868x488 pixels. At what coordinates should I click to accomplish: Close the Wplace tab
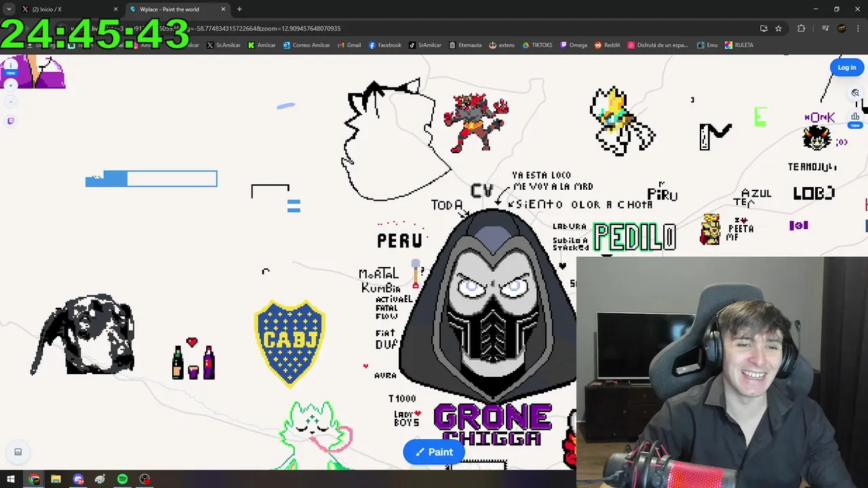coord(223,9)
